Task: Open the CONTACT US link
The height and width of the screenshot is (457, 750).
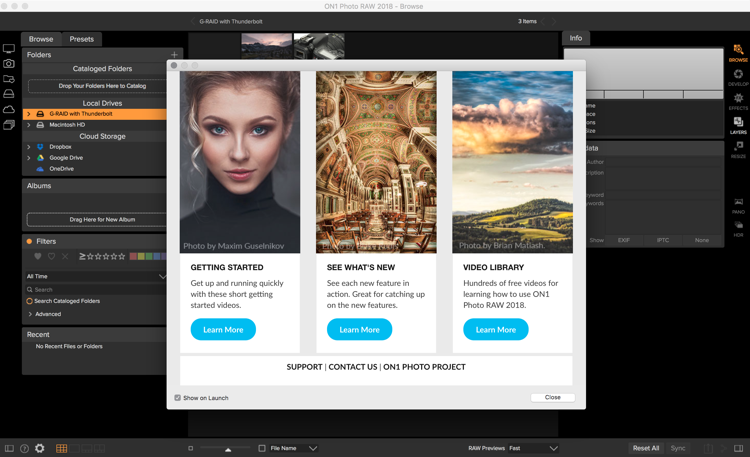Action: click(x=353, y=367)
